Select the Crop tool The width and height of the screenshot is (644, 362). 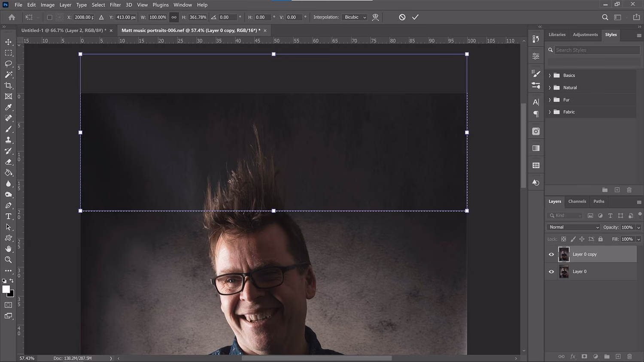click(9, 85)
